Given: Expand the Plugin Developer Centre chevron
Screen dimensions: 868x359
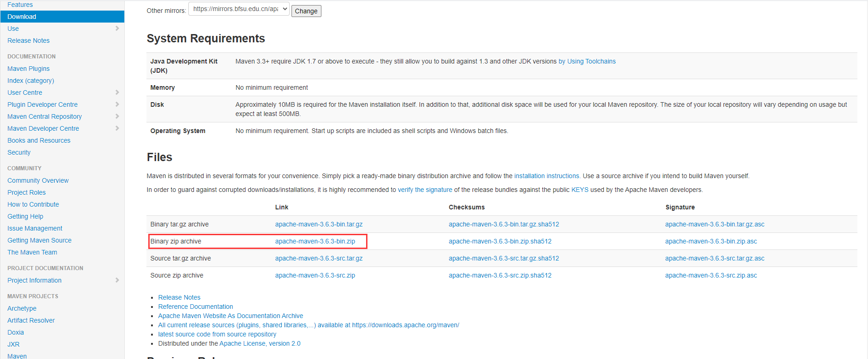Looking at the screenshot, I should [117, 104].
